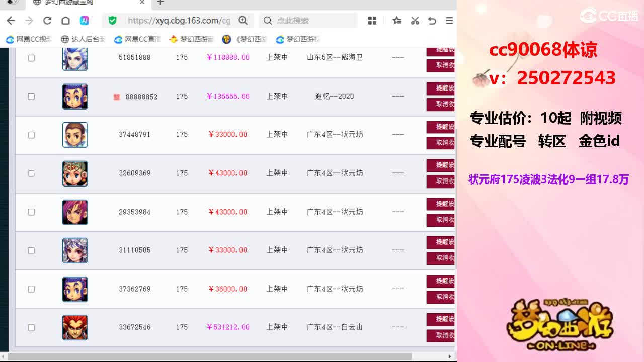This screenshot has height=362, width=644.
Task: Open character avatar for ID 33672546
Action: (x=75, y=327)
